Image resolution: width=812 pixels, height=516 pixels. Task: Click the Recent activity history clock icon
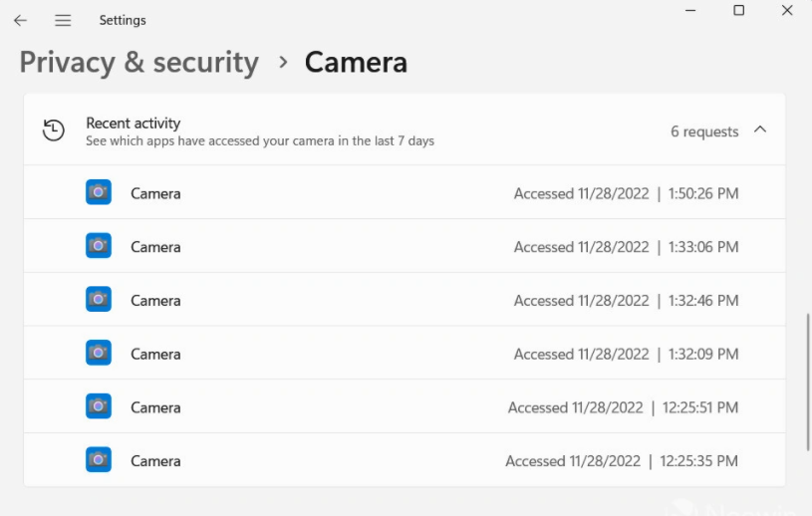[54, 129]
